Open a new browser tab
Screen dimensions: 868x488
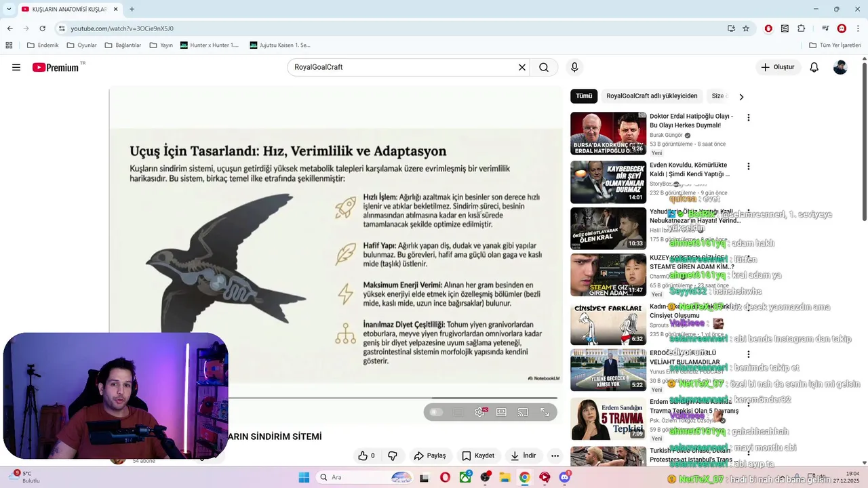(132, 9)
